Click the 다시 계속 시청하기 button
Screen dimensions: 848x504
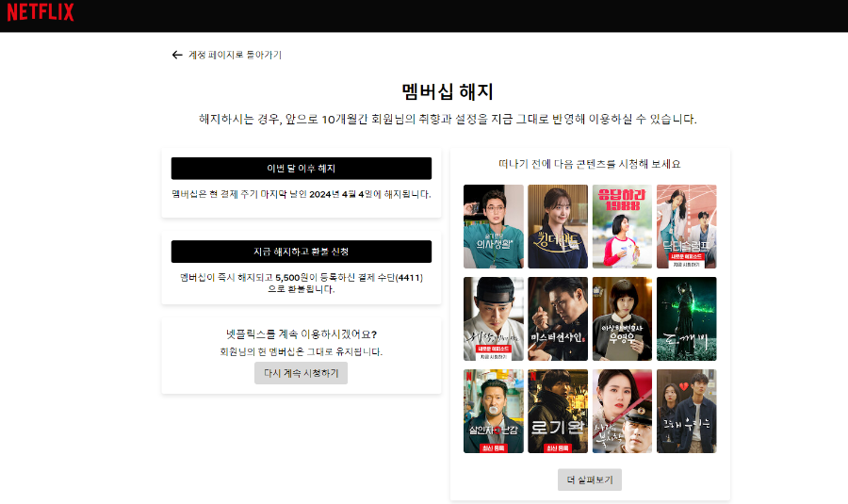[x=302, y=373]
